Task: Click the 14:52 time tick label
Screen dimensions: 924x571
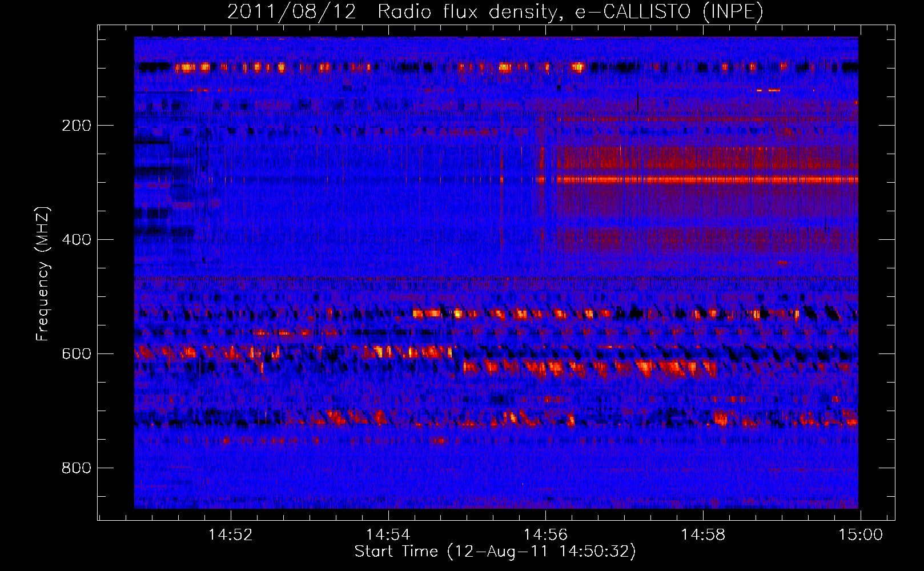Action: [231, 535]
